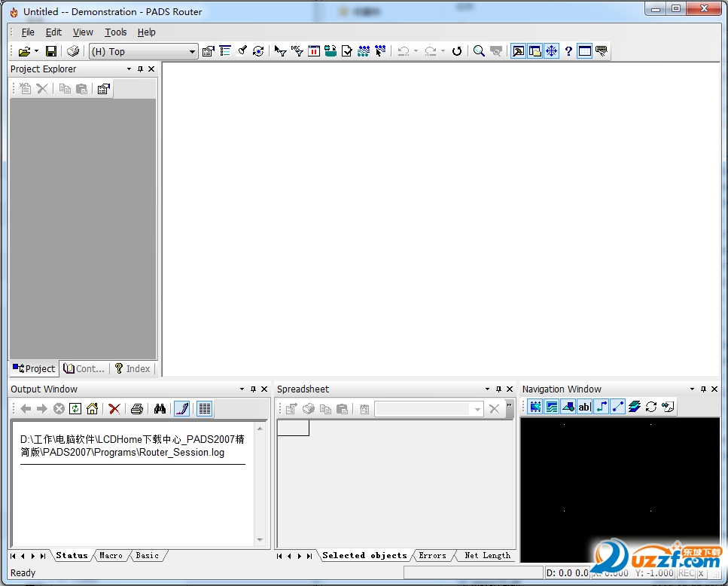Toggle the grid view button in Output Window
Viewport: 728px width, 586px height.
(204, 408)
